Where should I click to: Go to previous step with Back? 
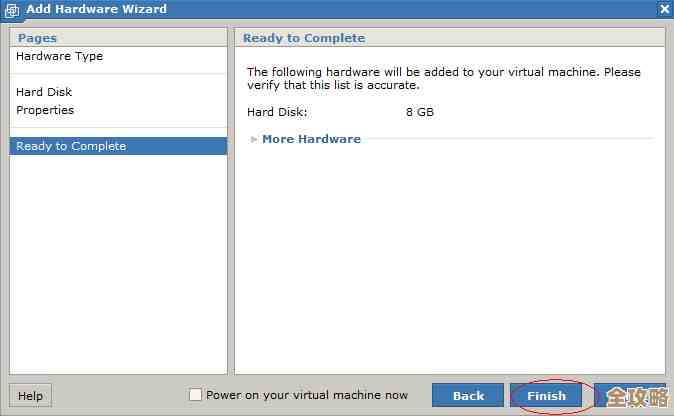pos(468,395)
